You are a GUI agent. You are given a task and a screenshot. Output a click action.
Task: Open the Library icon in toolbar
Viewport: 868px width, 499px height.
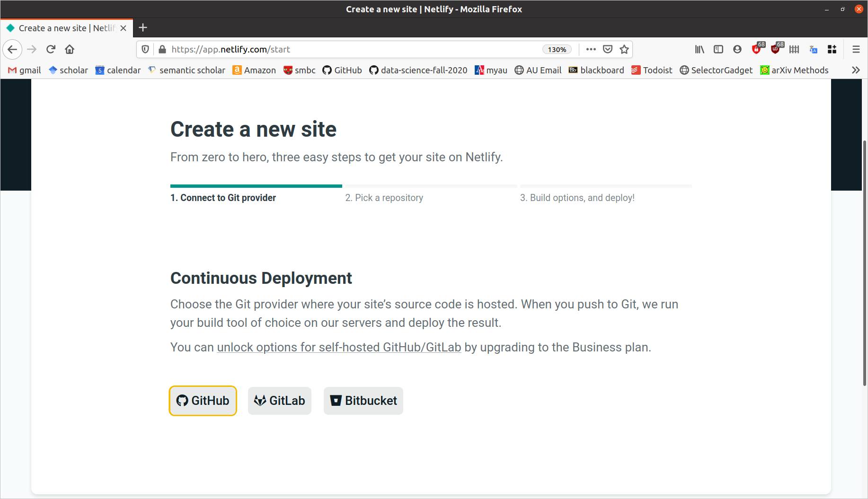pos(700,49)
